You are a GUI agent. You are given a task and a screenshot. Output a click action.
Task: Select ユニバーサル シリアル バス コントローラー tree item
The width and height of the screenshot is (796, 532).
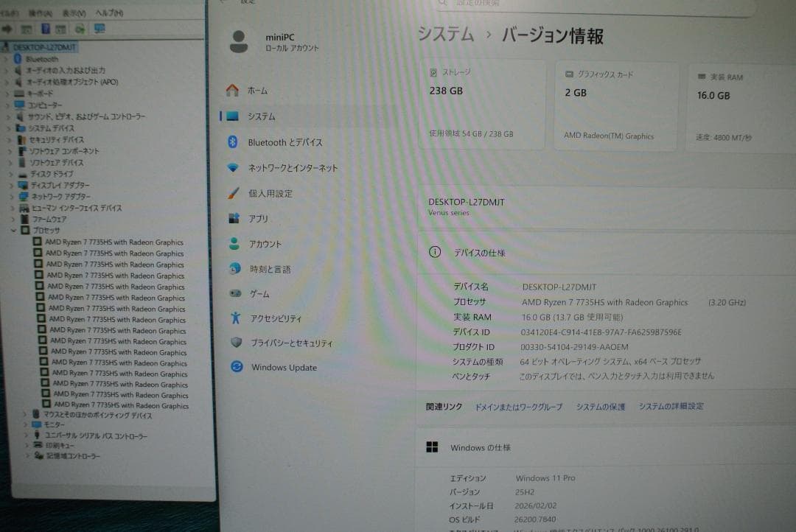pos(96,436)
